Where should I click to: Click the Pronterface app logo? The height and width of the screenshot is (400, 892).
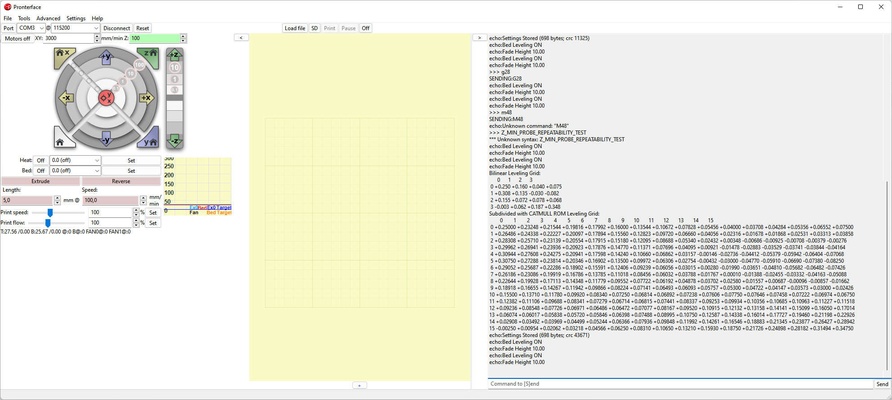point(7,7)
